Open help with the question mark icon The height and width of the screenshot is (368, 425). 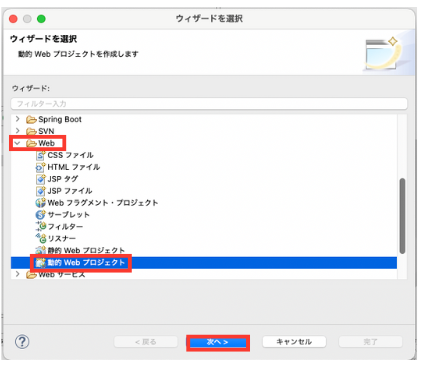(22, 342)
